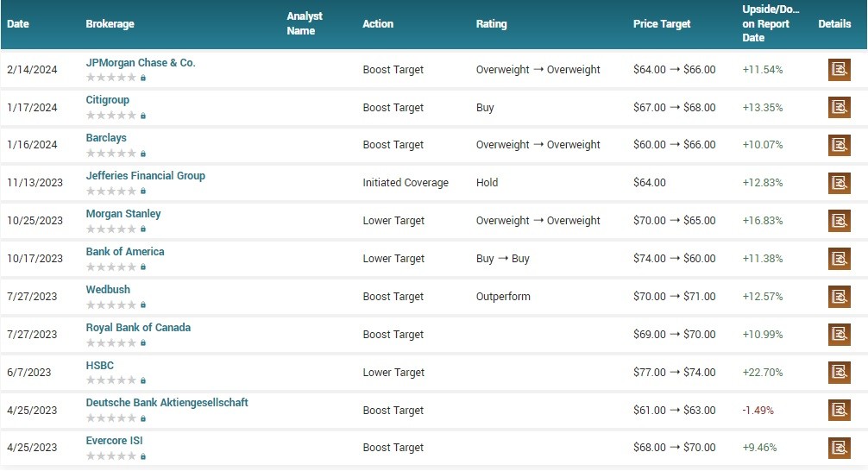Open the JPMorgan Chase & Co. link
Screen dimensions: 868x471
pos(141,63)
